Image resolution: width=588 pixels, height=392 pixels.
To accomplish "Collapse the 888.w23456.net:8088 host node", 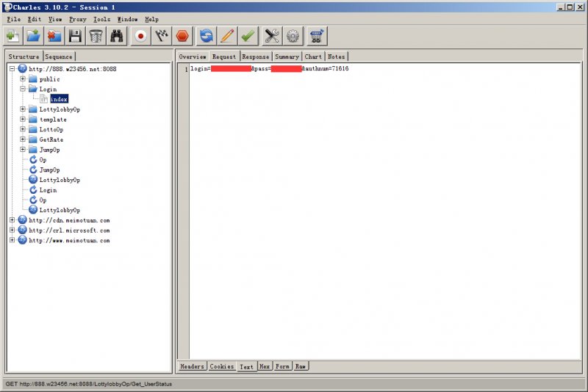I will coord(12,68).
